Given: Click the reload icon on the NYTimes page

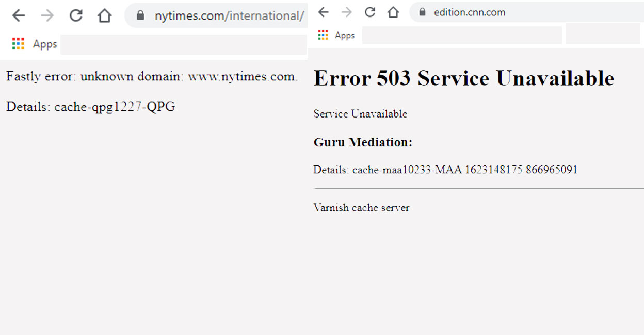Looking at the screenshot, I should tap(75, 15).
